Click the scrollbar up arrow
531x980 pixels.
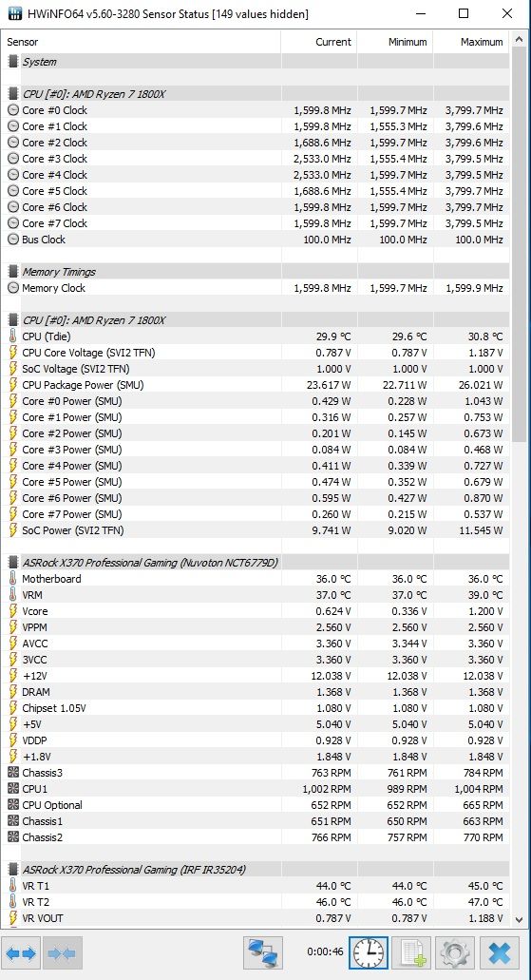pyautogui.click(x=520, y=39)
